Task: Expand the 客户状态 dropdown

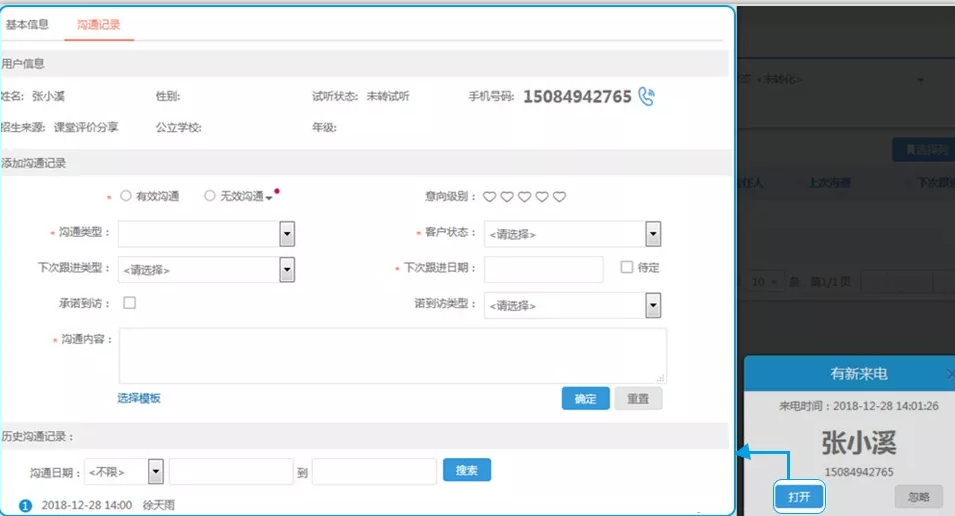Action: click(x=653, y=234)
